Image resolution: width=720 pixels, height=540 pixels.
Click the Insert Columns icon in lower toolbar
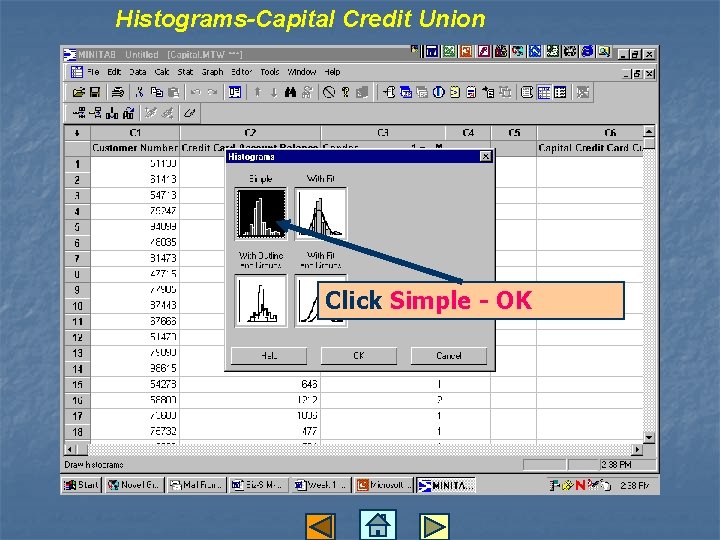coord(112,112)
